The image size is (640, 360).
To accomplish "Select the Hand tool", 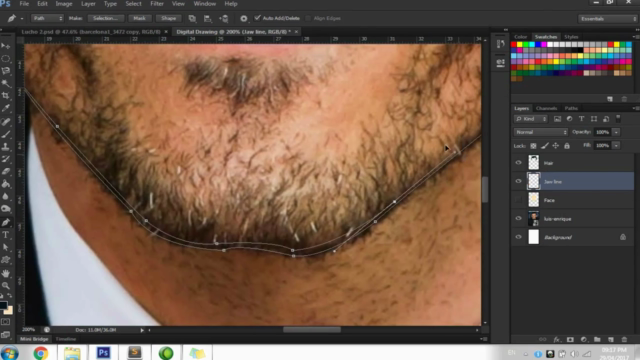I will (6, 273).
